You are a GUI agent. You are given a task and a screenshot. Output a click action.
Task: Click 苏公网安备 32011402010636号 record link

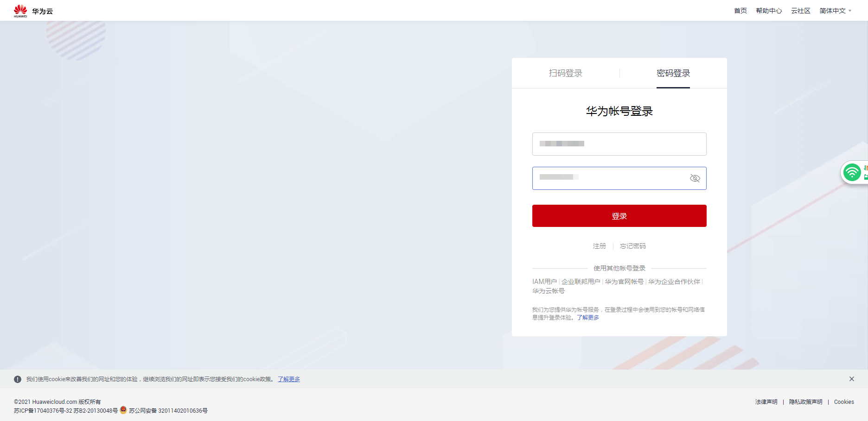168,411
